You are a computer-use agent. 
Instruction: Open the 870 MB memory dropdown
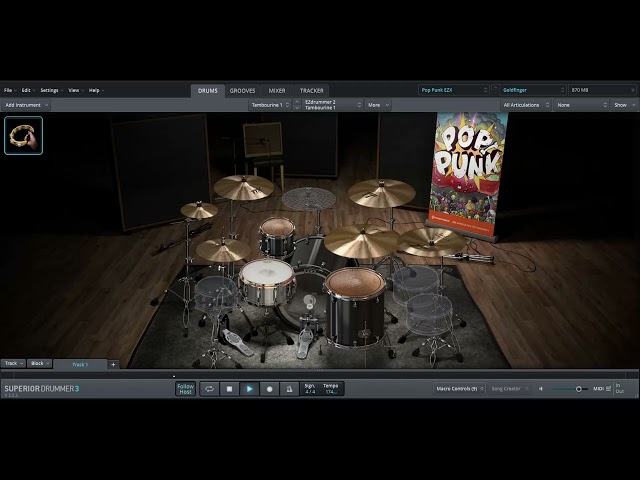602,90
